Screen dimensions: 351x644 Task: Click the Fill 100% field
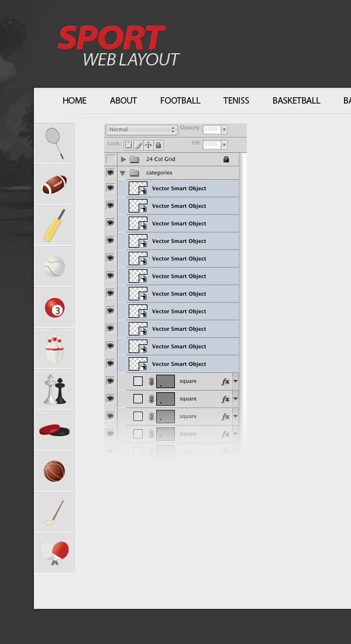coord(212,145)
